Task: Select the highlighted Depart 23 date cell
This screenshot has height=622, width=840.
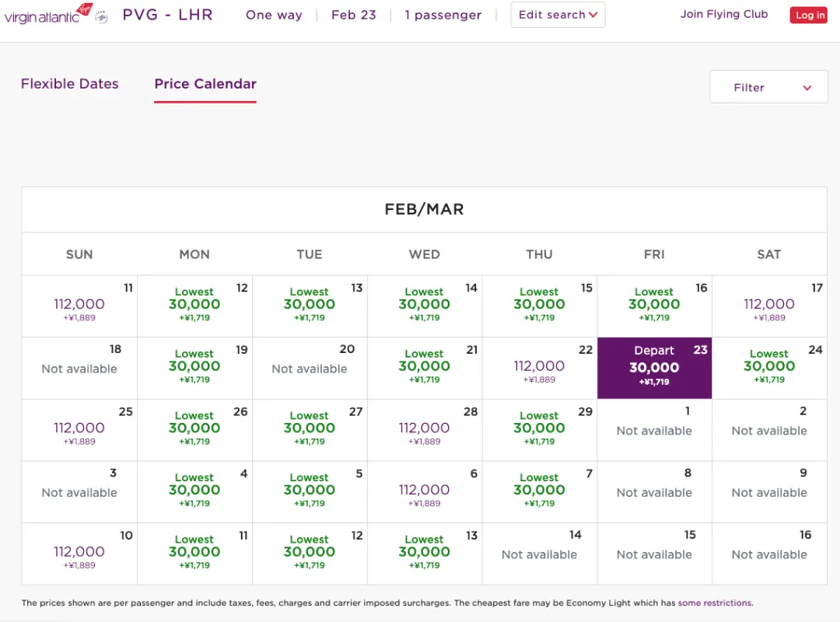Action: pos(654,368)
